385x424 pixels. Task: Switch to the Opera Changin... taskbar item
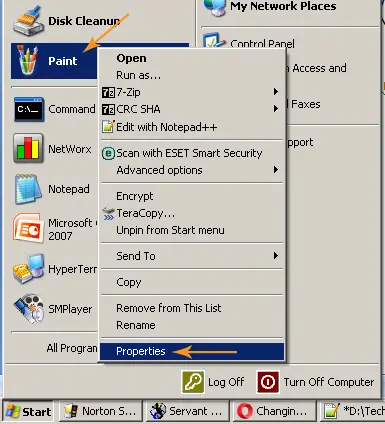[x=274, y=411]
